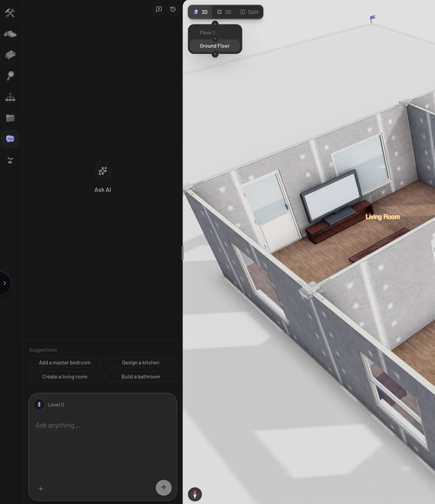Open the bed furniture catalog icon
Screen dimensions: 435x504
pyautogui.click(x=10, y=34)
